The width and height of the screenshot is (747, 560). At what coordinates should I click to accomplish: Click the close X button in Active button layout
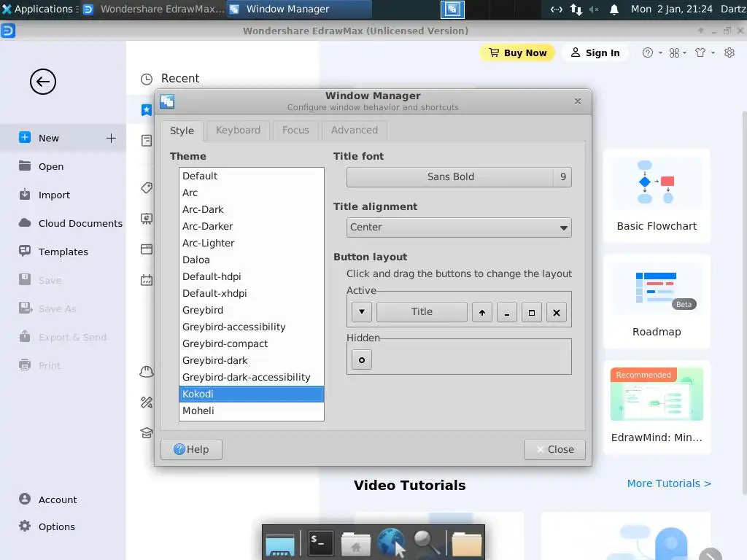click(557, 312)
